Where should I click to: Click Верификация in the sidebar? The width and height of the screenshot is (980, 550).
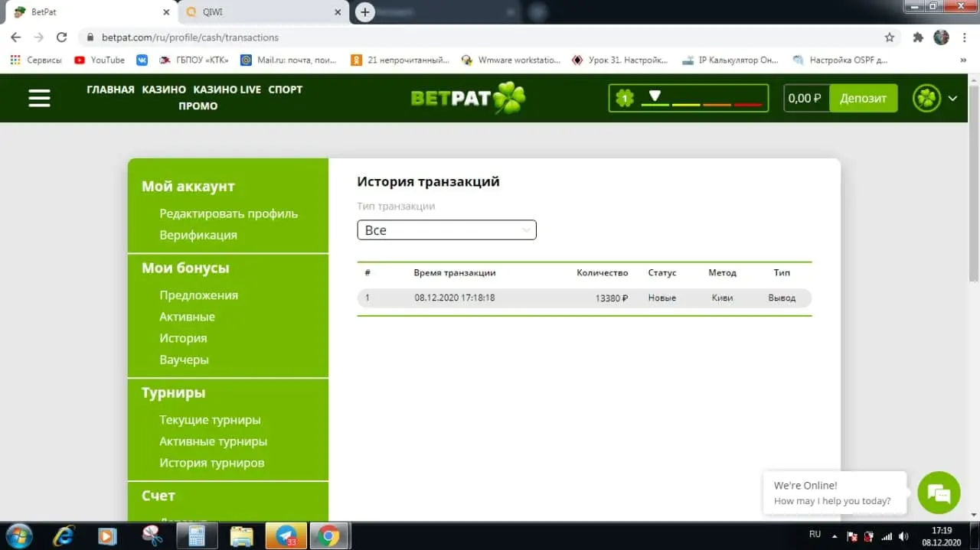coord(198,235)
